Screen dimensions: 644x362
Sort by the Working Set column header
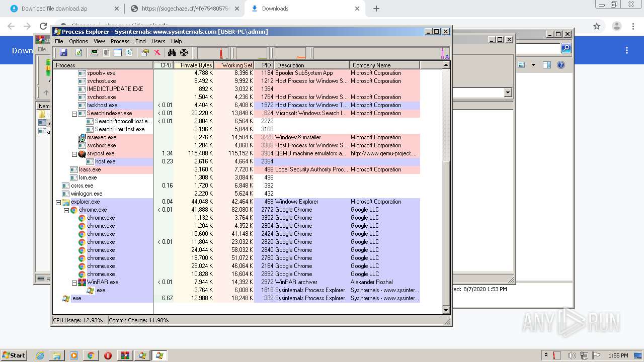(234, 65)
